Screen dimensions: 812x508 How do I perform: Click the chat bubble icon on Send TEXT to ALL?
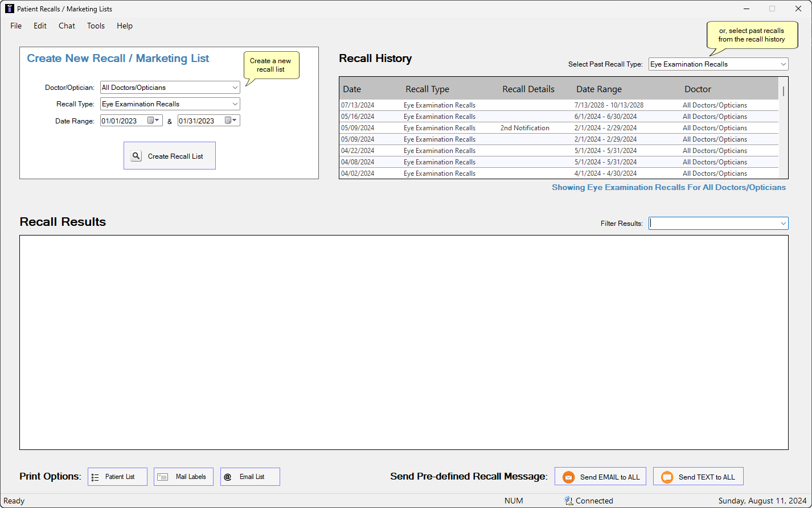(x=667, y=477)
